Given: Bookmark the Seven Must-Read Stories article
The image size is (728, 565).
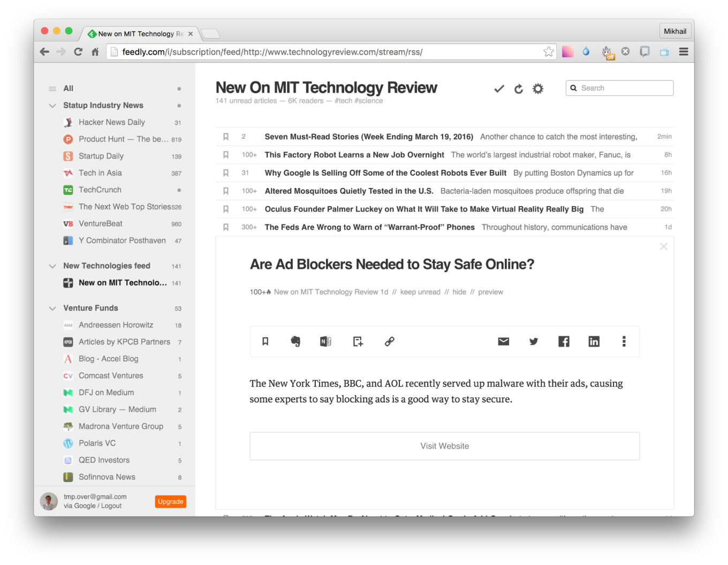Looking at the screenshot, I should [226, 137].
